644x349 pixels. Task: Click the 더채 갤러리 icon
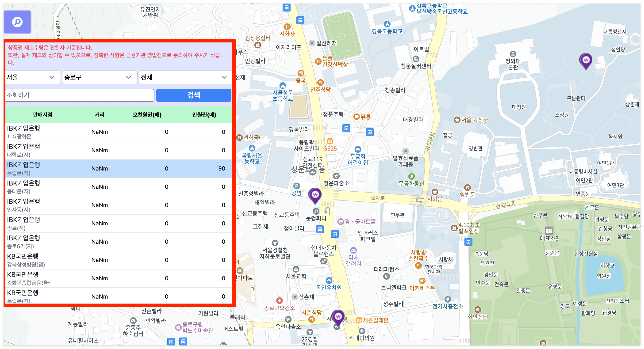(353, 250)
